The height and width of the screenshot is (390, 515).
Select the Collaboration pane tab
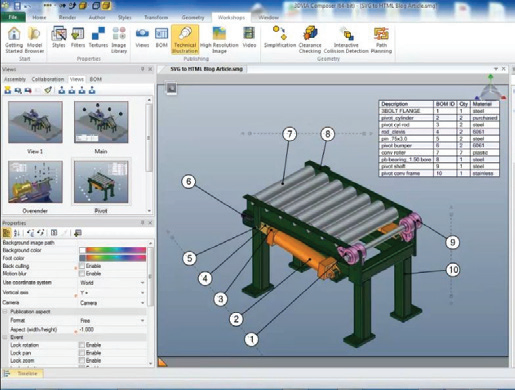pos(48,79)
